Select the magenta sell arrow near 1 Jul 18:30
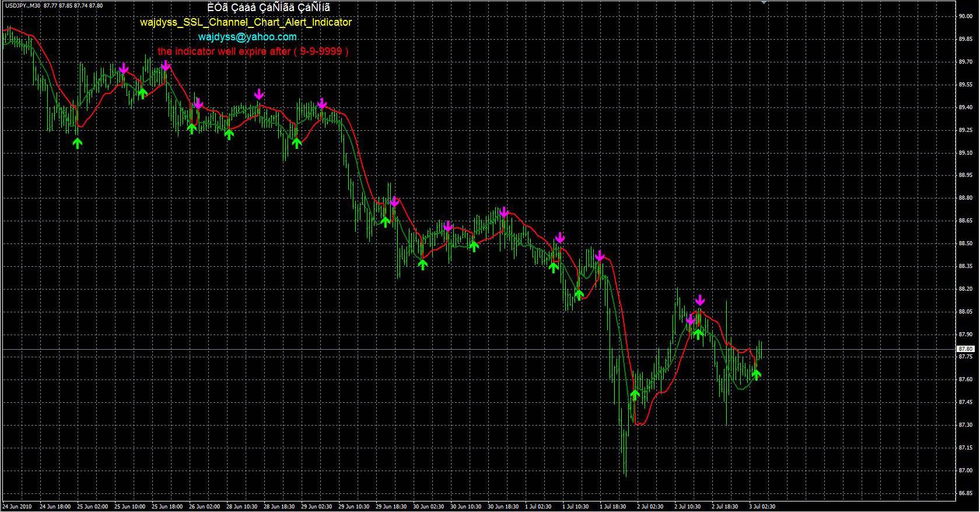This screenshot has height=512, width=980. [x=600, y=256]
